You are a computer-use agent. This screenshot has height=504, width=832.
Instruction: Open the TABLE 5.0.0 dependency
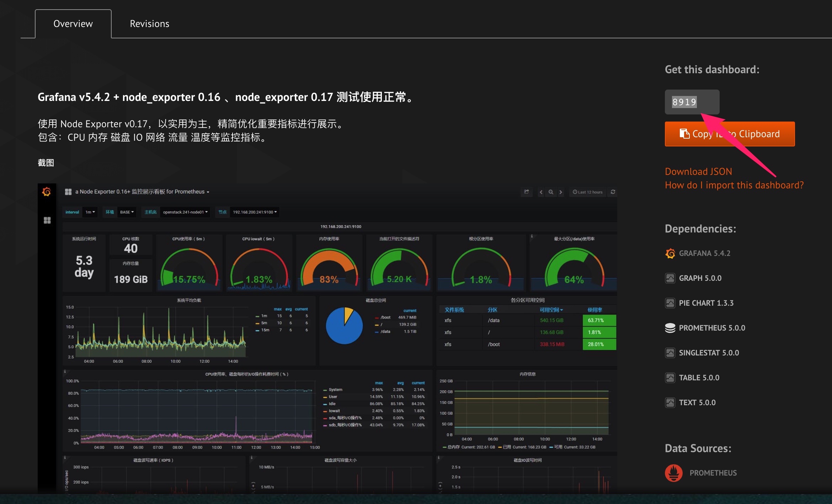(699, 378)
